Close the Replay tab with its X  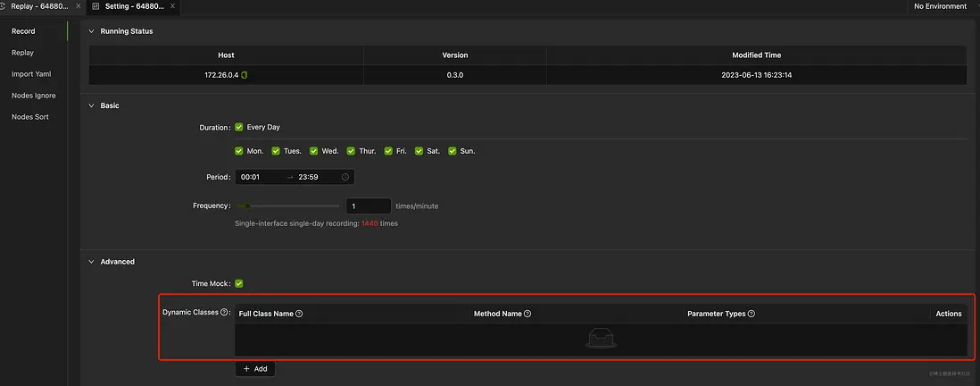click(x=79, y=5)
